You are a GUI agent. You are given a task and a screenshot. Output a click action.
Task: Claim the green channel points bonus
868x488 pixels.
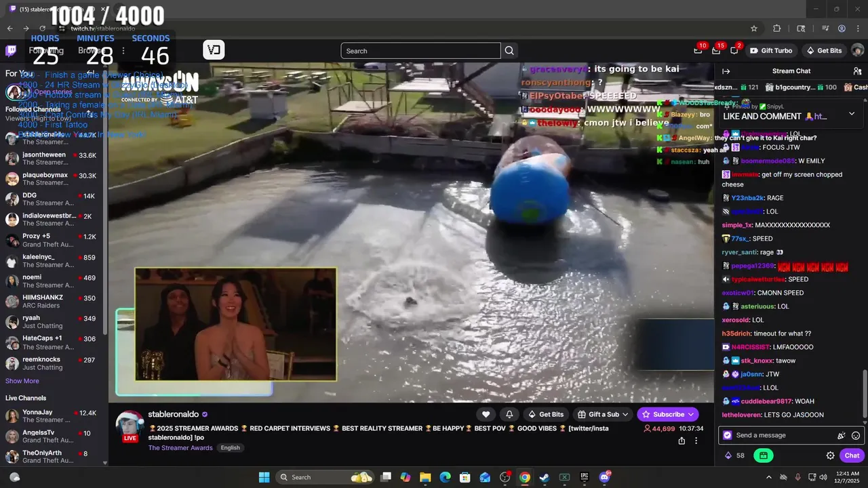(764, 455)
